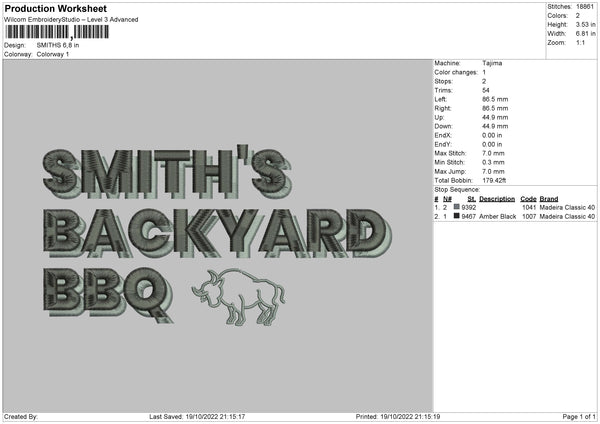Select the EndX value 0.00 in
This screenshot has width=600, height=424.
(492, 135)
